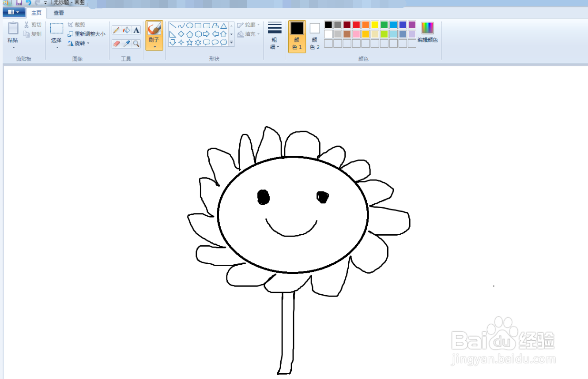Screen dimensions: 588x379
Task: Pick the yellow palette swatch
Action: point(375,25)
